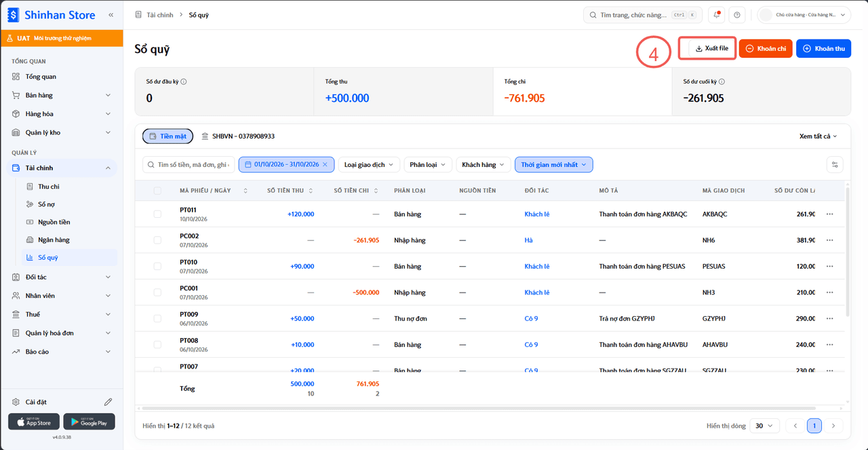
Task: Expand the Xem tất cả dropdown
Action: pos(818,136)
